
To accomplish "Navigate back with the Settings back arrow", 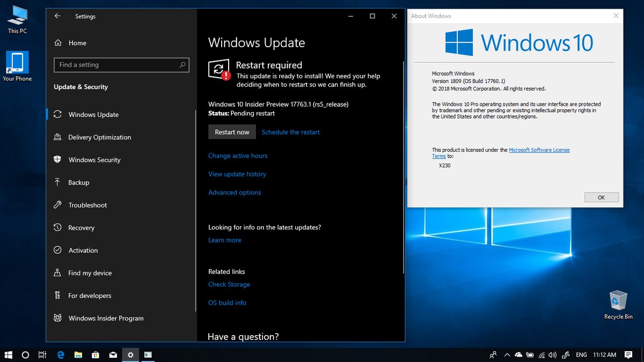I will [57, 16].
